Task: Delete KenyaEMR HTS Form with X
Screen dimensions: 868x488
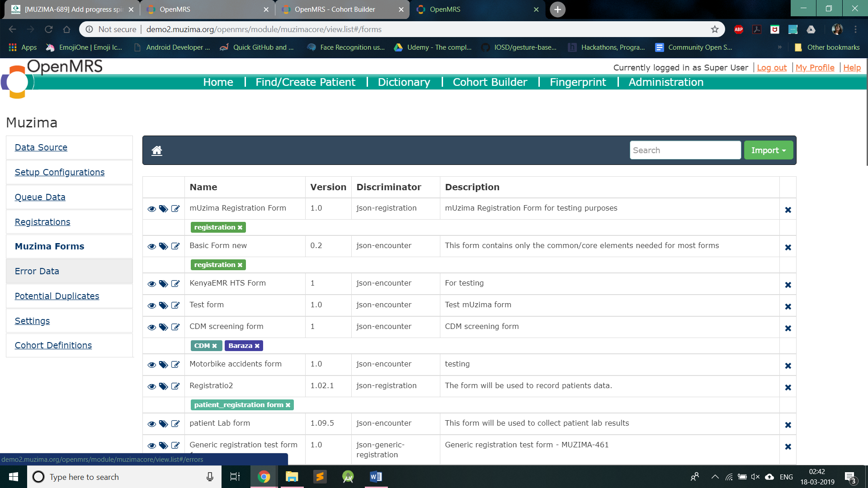Action: click(x=788, y=285)
